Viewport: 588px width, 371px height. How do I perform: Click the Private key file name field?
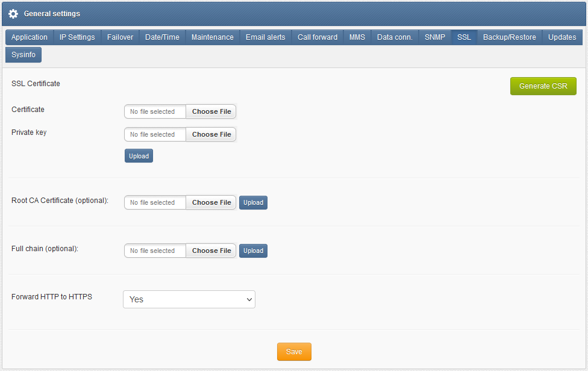pos(155,134)
